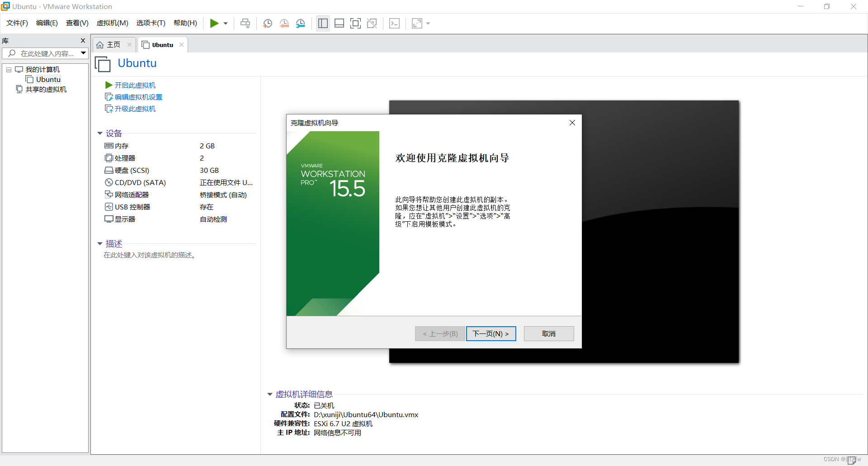868x466 pixels.
Task: Open the 虚拟机(M) menu
Action: coord(113,23)
